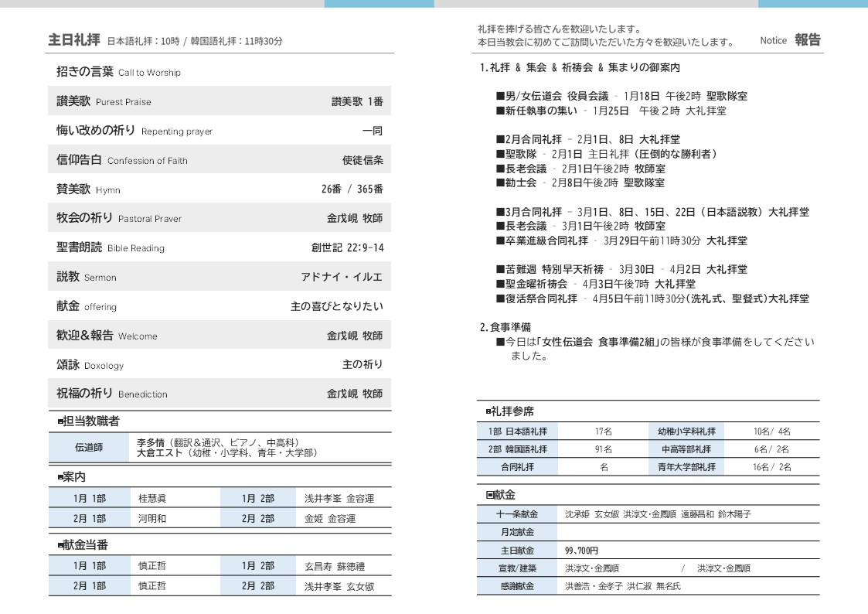This screenshot has height=614, width=868.
Task: Click the bullet before 2月合同礼拝 notice
Action: click(x=499, y=140)
